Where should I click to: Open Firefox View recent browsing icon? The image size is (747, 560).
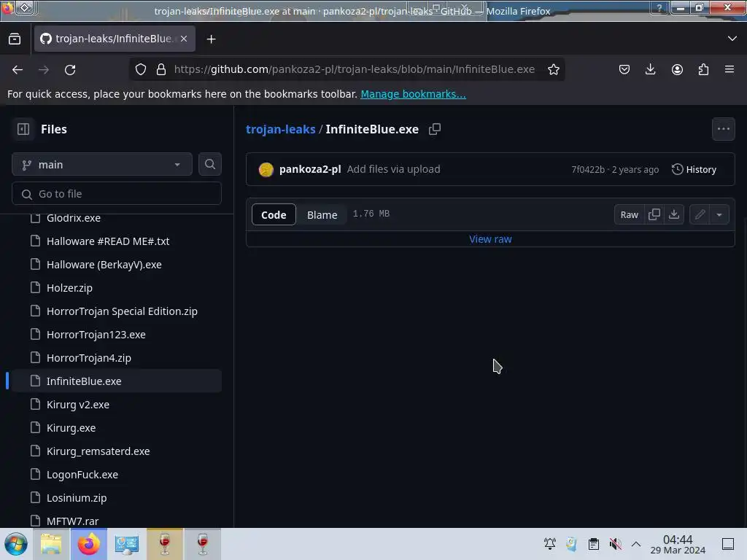[x=15, y=39]
